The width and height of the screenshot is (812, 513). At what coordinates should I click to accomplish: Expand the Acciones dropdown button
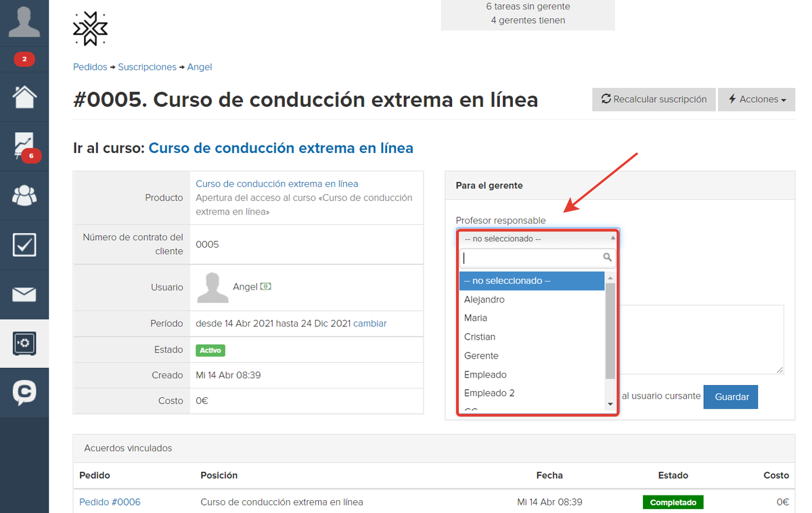[757, 99]
